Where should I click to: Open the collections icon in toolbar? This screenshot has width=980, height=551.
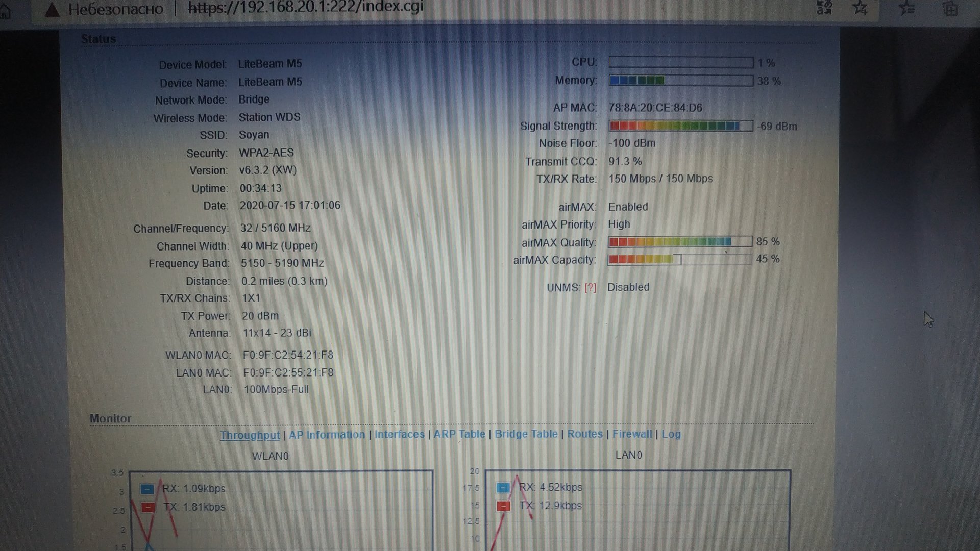point(950,9)
